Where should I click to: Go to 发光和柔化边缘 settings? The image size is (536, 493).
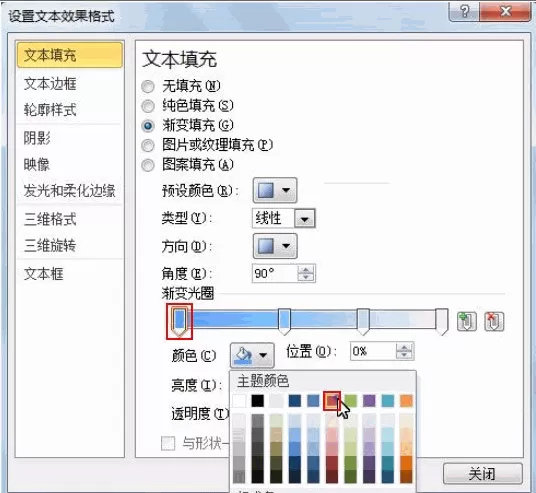69,190
